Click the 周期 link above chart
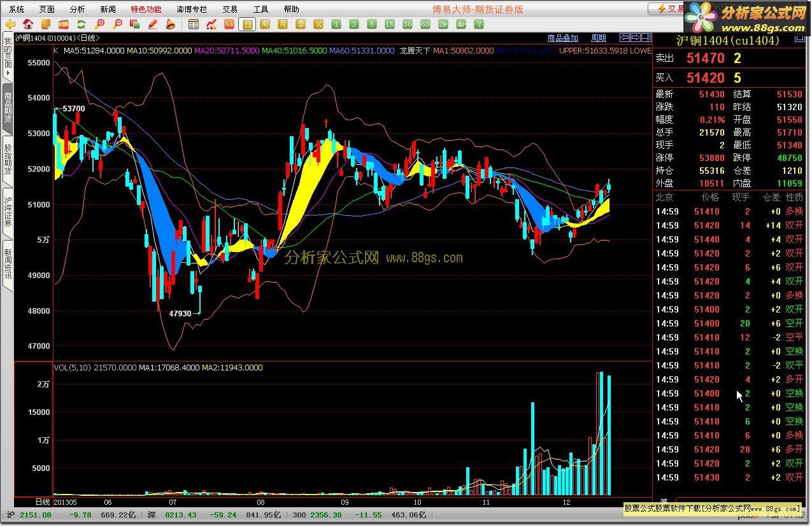Screen dimensions: 812x527 [599, 38]
